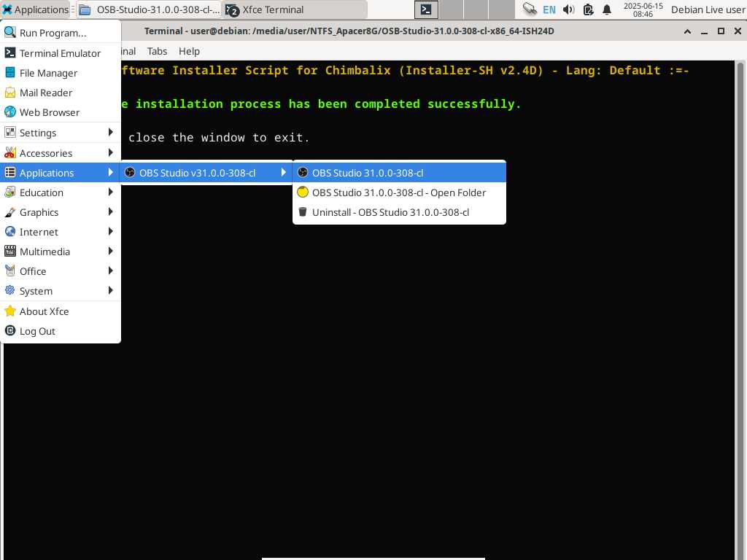This screenshot has width=747, height=560.
Task: Click the Terminal Emulator icon
Action: click(10, 52)
